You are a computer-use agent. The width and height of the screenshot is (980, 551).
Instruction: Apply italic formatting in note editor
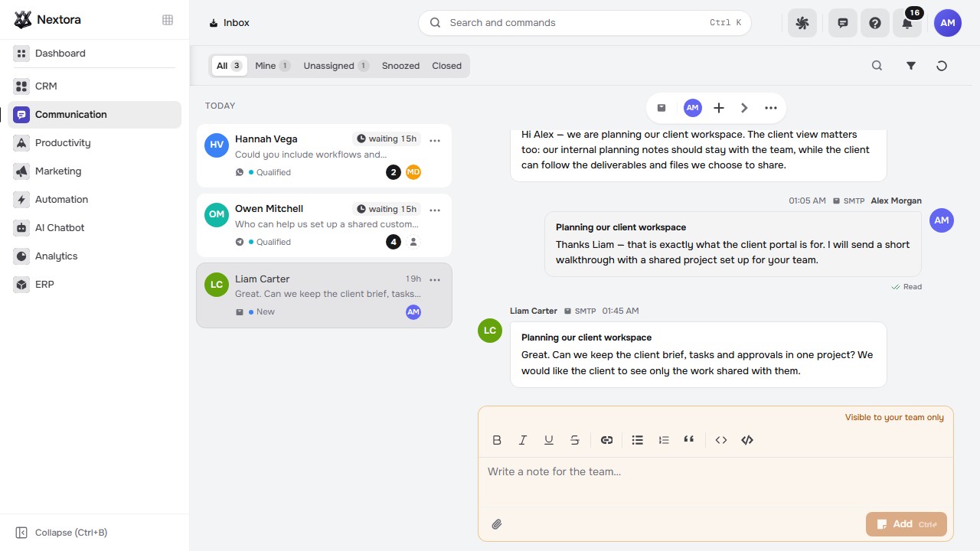pyautogui.click(x=523, y=440)
